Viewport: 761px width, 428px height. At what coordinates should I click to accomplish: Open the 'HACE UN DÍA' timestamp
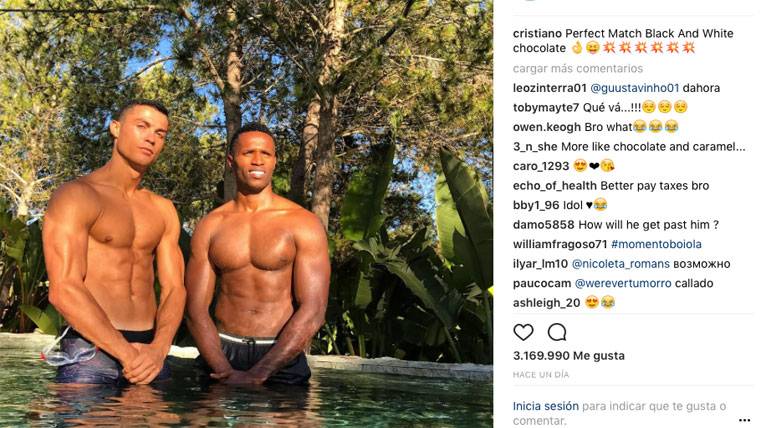tap(541, 375)
